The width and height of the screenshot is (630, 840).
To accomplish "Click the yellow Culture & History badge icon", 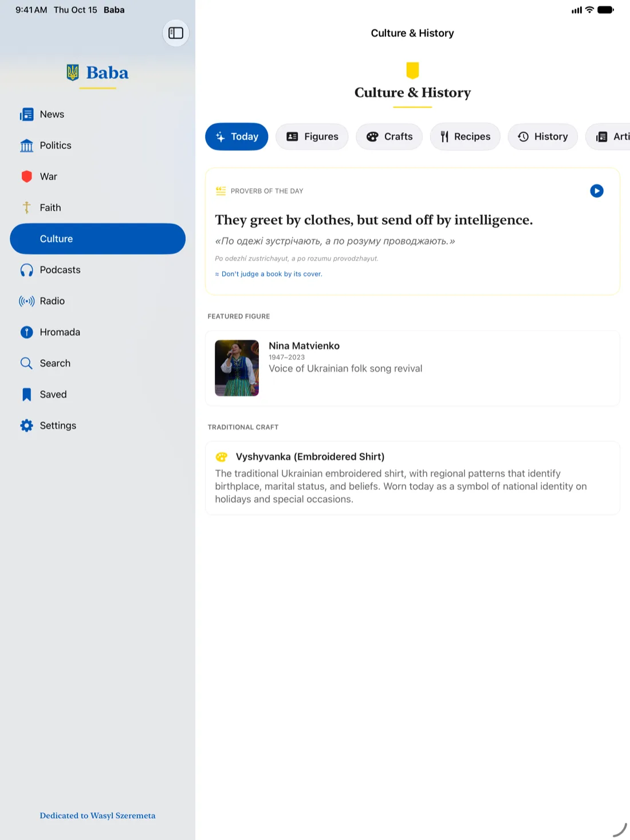I will [412, 70].
